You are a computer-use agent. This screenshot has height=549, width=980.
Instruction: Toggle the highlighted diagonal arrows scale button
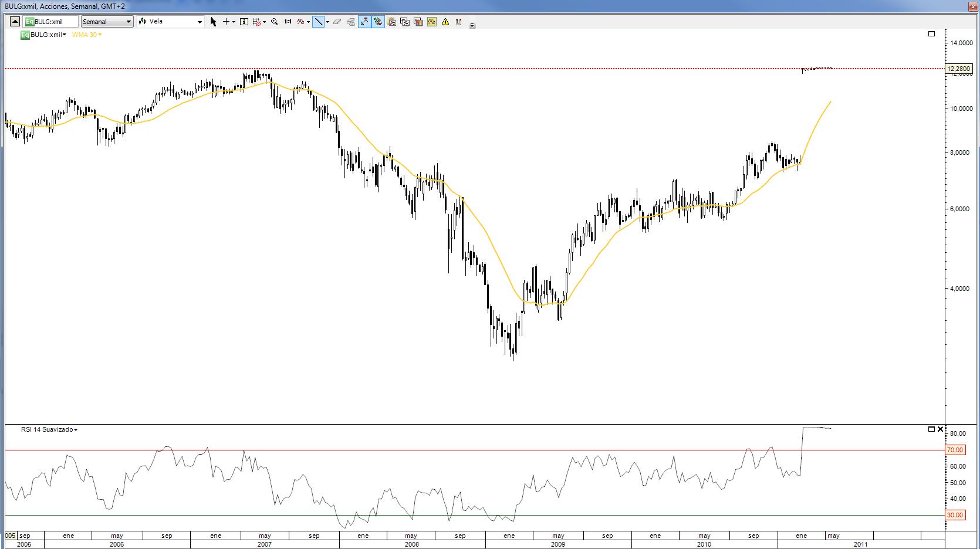364,22
